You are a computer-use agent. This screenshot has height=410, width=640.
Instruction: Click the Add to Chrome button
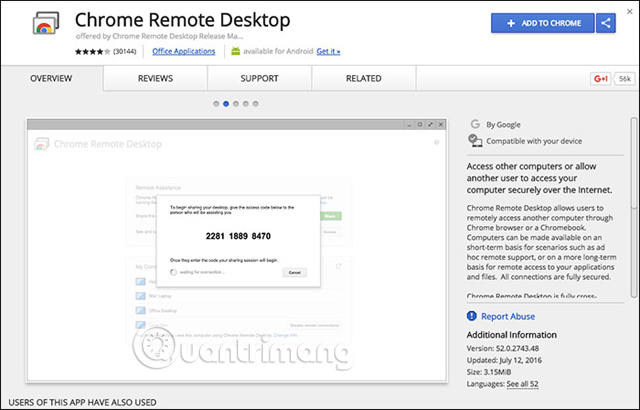click(x=542, y=23)
